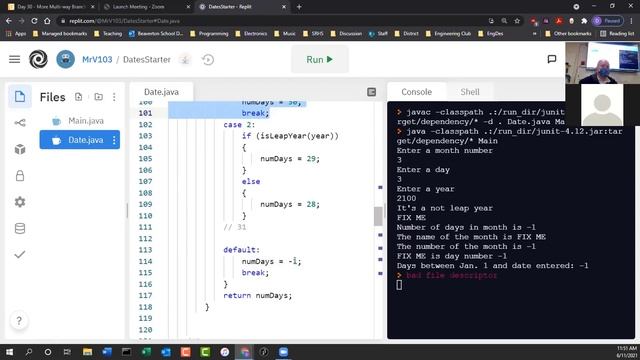Image resolution: width=640 pixels, height=360 pixels.
Task: Run the program with the Run button
Action: pos(320,60)
